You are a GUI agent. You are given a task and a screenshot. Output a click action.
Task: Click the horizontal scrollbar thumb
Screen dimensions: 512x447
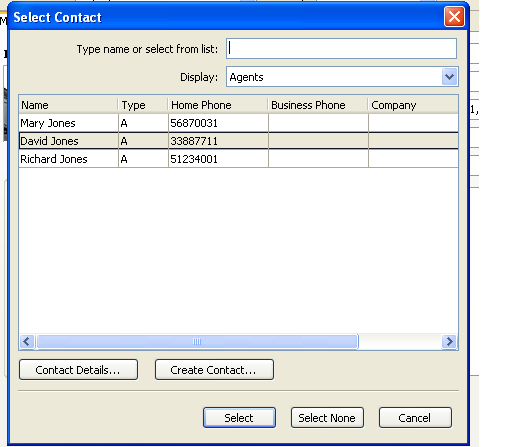(197, 342)
